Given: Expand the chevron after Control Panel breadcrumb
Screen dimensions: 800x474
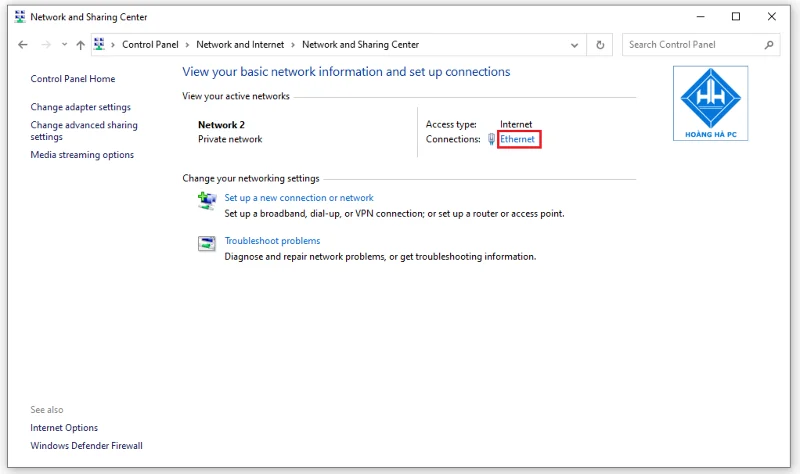Looking at the screenshot, I should pyautogui.click(x=187, y=45).
